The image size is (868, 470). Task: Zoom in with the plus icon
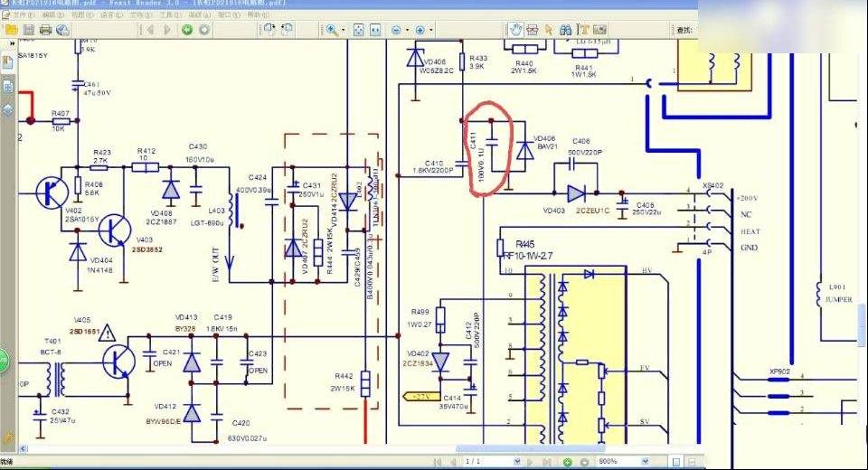point(420,31)
